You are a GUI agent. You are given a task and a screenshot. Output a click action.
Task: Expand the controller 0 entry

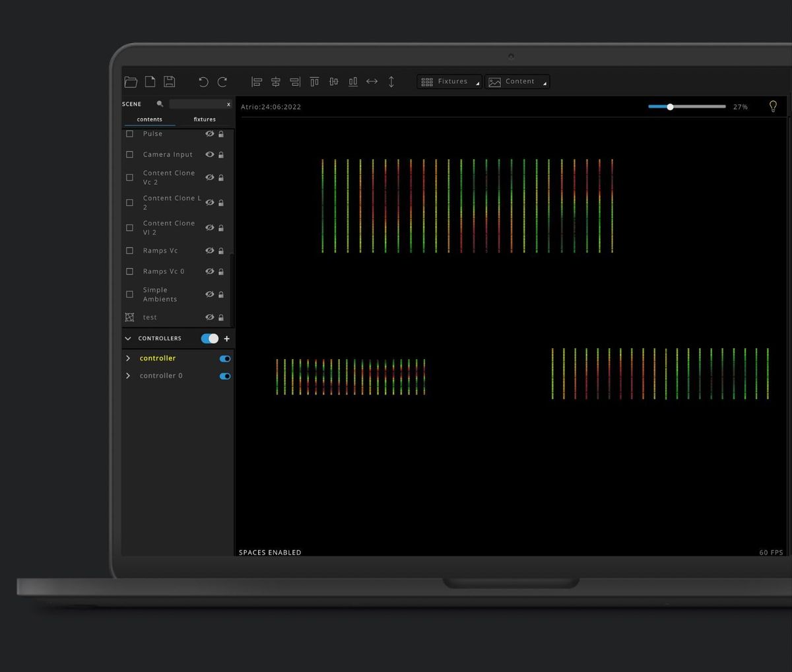point(128,376)
